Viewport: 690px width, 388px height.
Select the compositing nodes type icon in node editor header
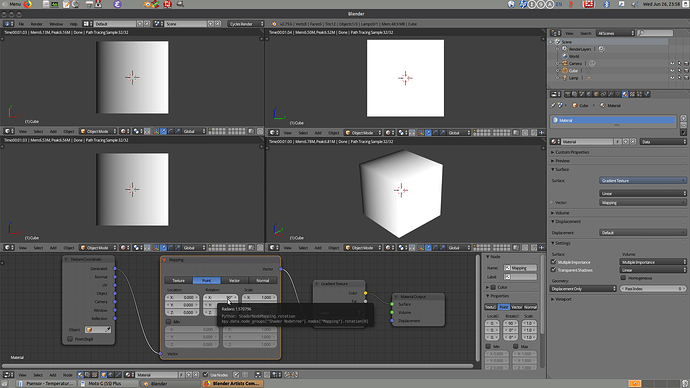(87, 375)
